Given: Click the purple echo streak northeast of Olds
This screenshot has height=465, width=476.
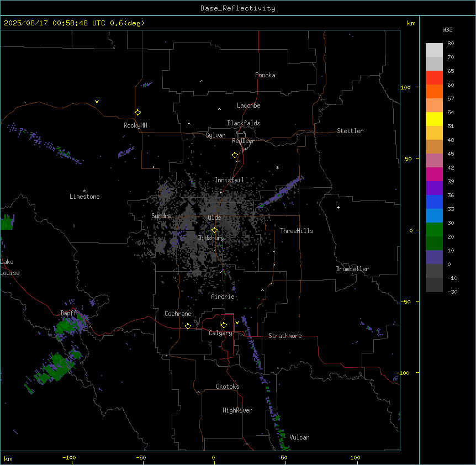Looking at the screenshot, I should [x=282, y=192].
